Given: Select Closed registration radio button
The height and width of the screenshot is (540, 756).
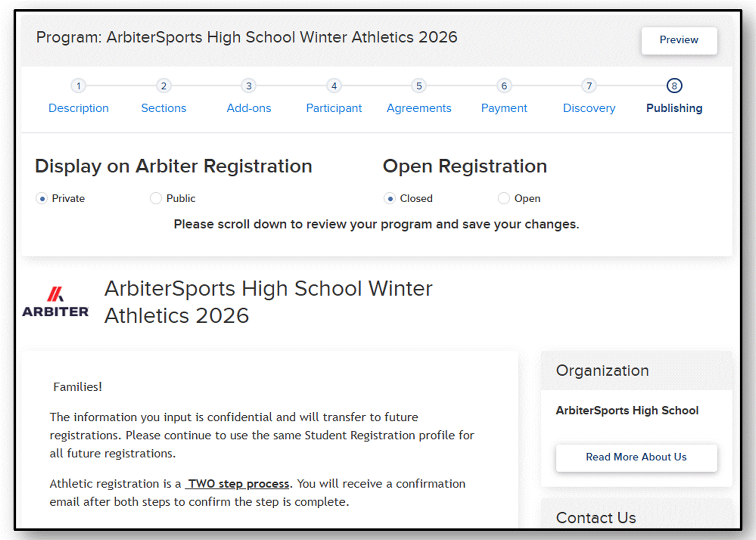Looking at the screenshot, I should [x=390, y=198].
